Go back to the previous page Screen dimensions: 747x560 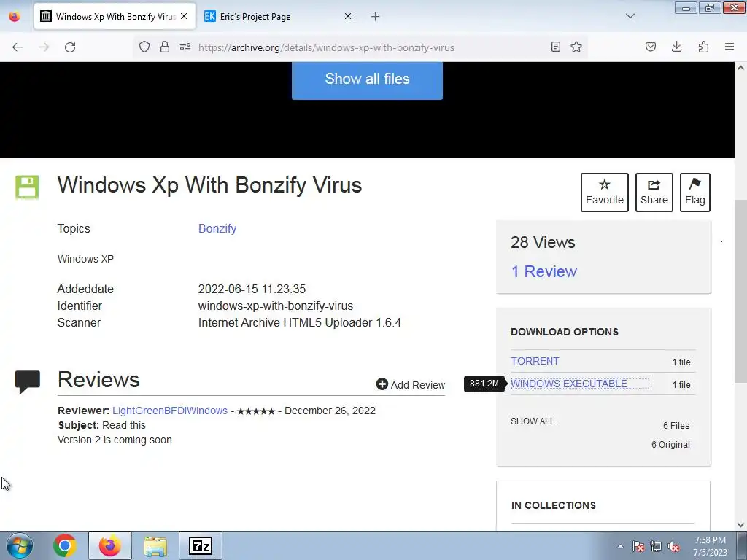coord(18,47)
